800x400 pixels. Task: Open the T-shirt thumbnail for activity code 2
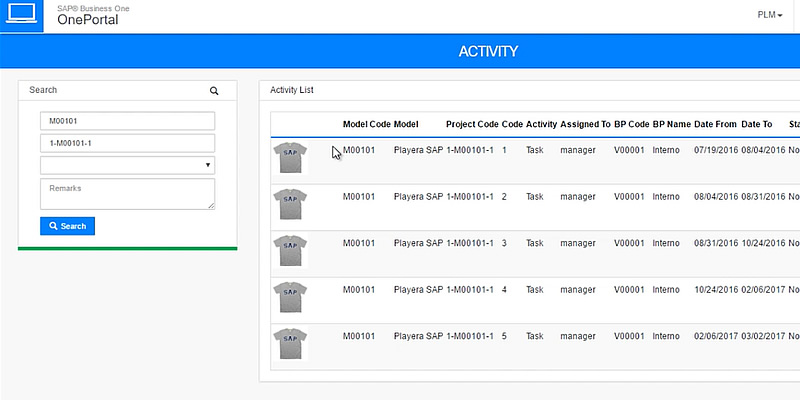[x=290, y=205]
